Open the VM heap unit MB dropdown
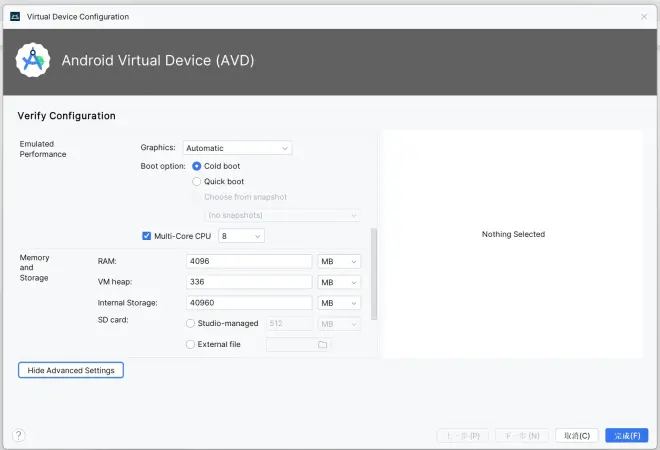This screenshot has width=660, height=450. pos(339,282)
